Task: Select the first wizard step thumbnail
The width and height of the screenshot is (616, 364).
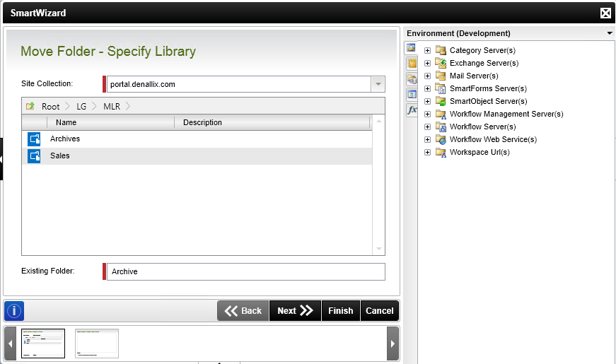Action: (43, 344)
